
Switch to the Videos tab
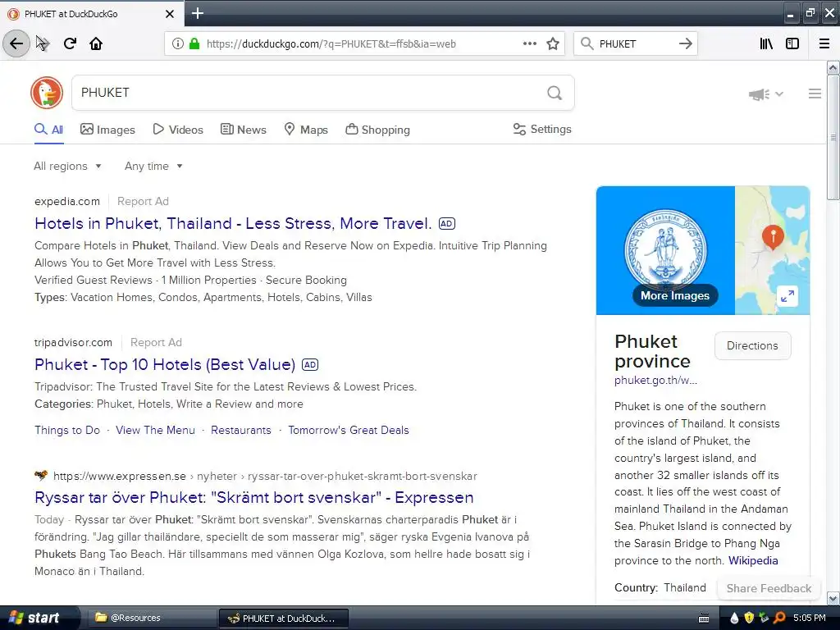178,130
